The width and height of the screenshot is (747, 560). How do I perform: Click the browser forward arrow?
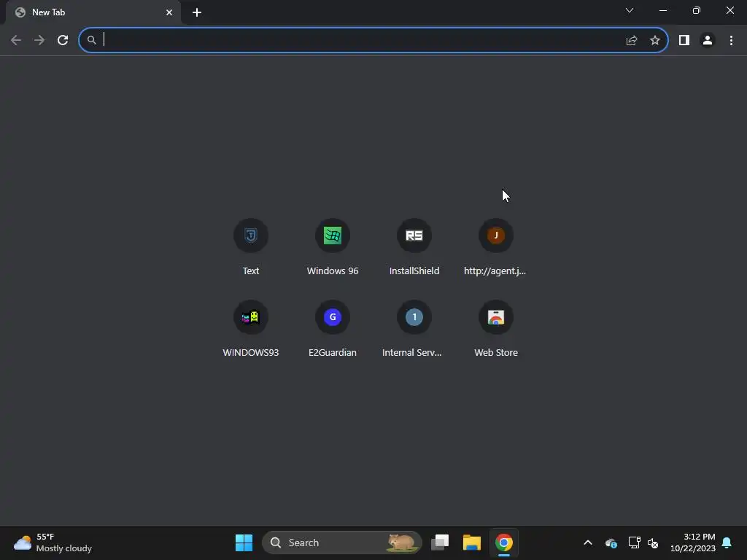click(x=39, y=40)
